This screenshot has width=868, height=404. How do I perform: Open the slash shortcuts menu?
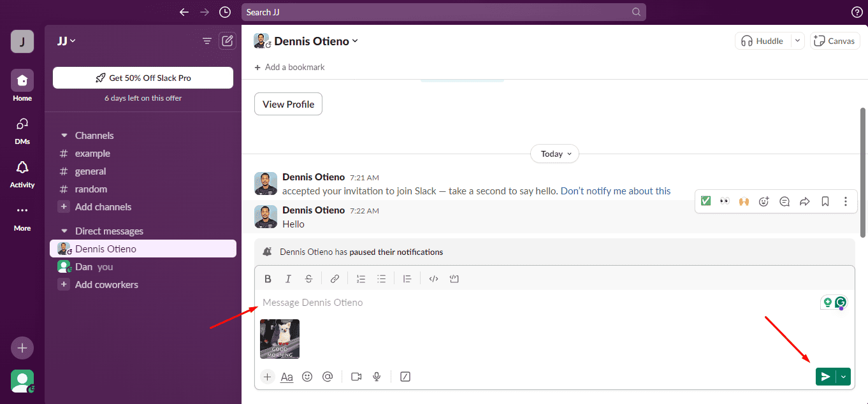coord(405,377)
